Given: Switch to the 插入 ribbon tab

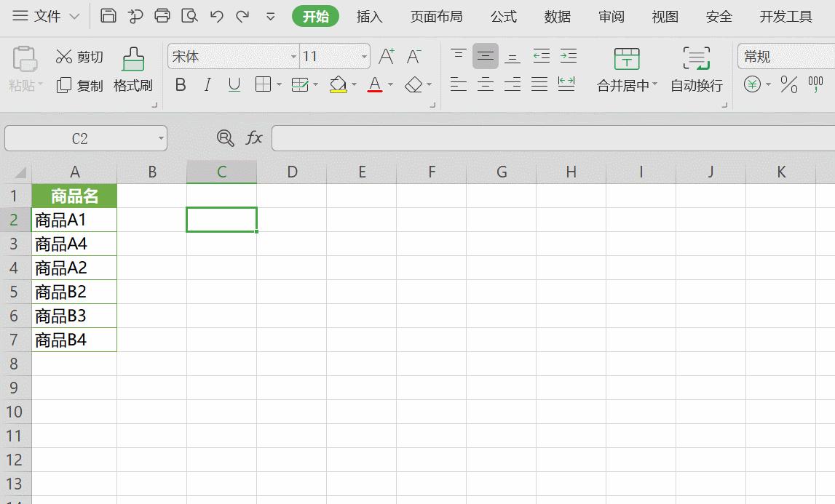Looking at the screenshot, I should [x=370, y=15].
